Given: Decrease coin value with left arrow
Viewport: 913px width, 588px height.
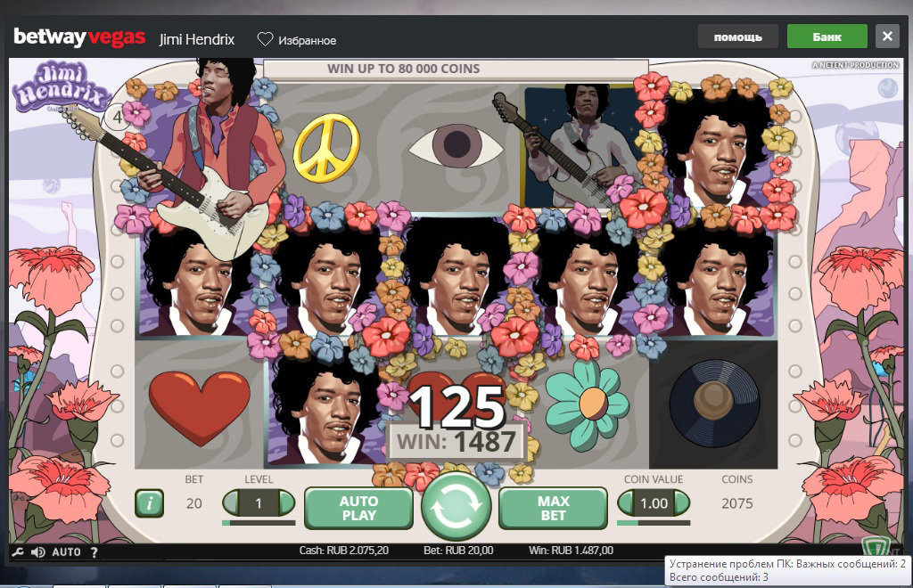Looking at the screenshot, I should click(x=627, y=503).
